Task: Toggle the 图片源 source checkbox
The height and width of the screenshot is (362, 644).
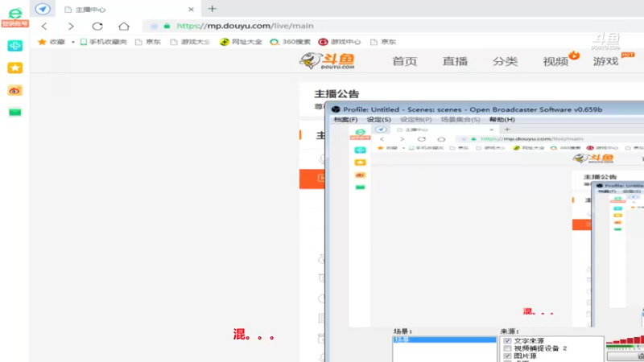Action: pos(507,356)
